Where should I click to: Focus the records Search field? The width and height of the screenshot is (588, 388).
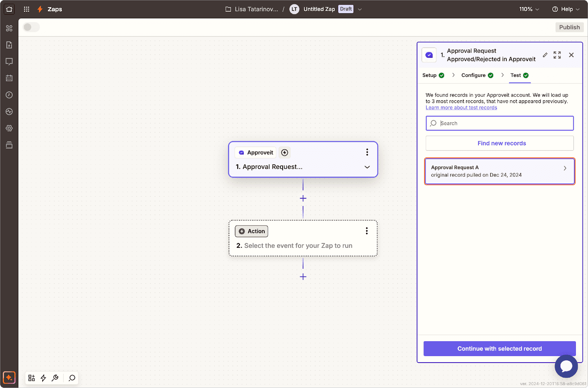tap(500, 123)
